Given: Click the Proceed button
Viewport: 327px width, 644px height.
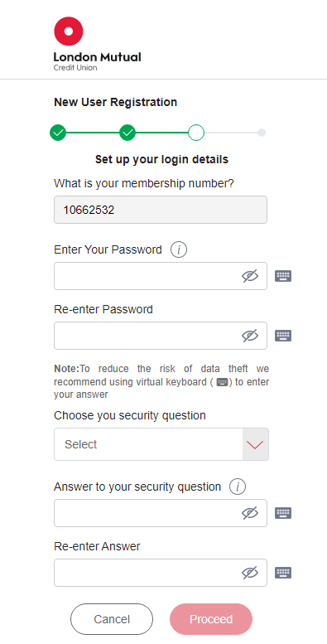Looking at the screenshot, I should tap(211, 619).
